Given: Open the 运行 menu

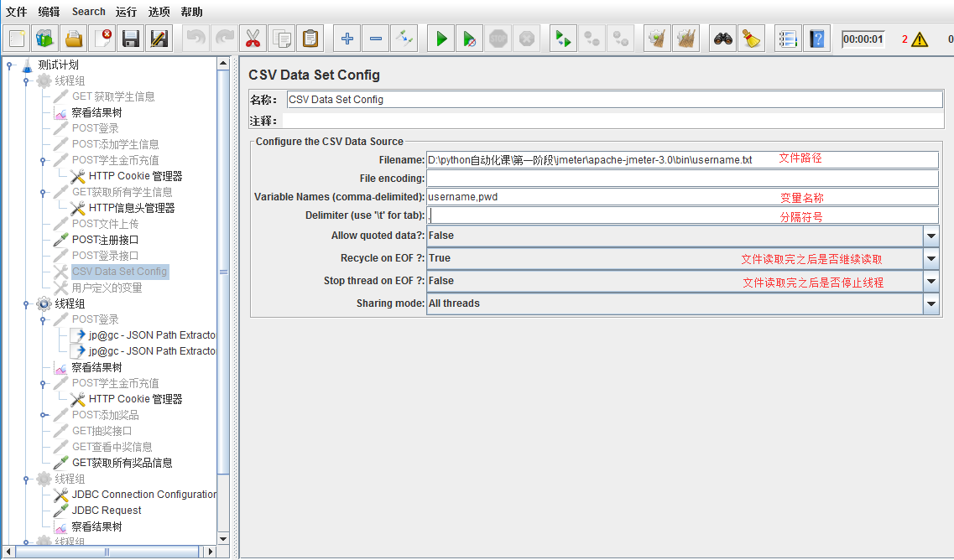Looking at the screenshot, I should (x=126, y=12).
